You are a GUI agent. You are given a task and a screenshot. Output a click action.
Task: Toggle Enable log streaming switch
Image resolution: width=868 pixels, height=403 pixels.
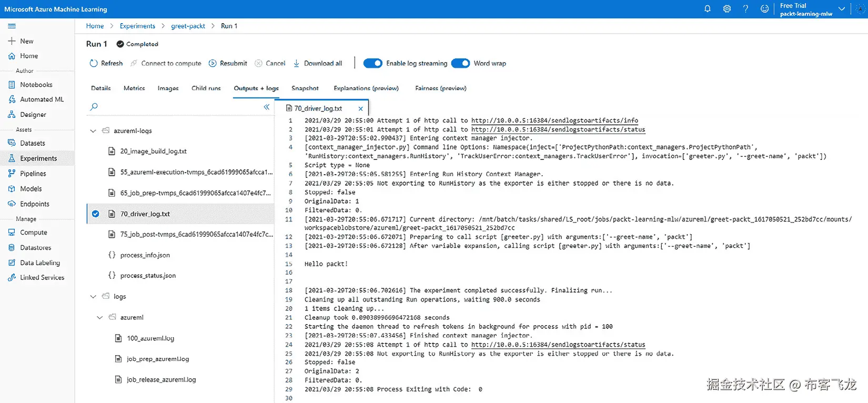pyautogui.click(x=372, y=63)
